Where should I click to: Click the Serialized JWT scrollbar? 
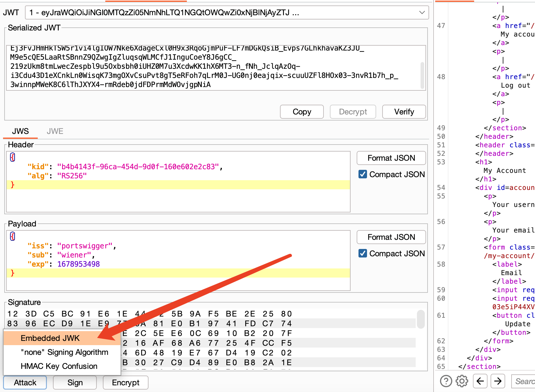coord(422,75)
